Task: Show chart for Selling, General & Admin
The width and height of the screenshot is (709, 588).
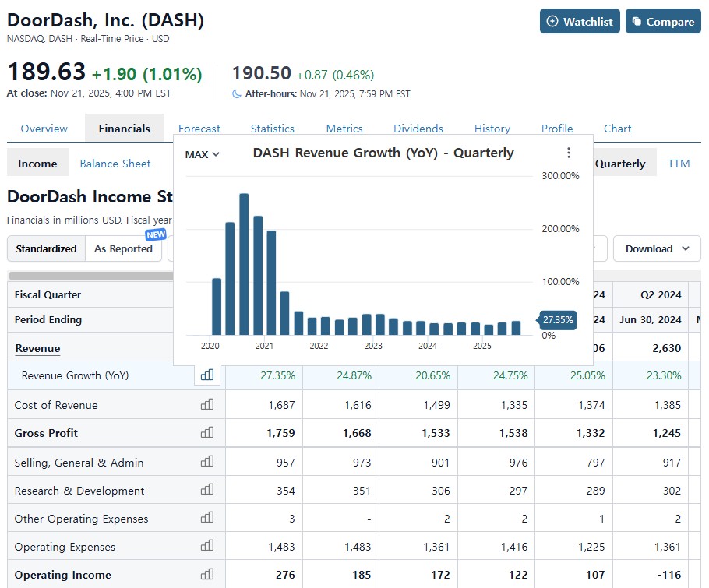Action: coord(206,463)
